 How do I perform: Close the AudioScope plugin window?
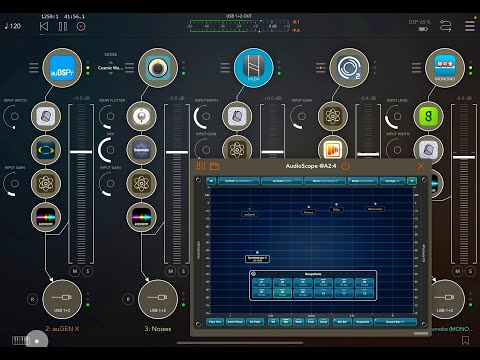click(421, 166)
